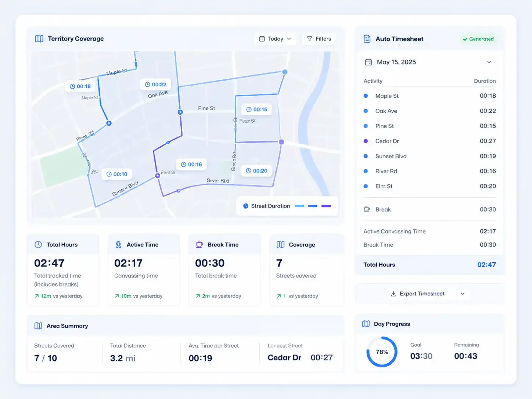The height and width of the screenshot is (399, 532).
Task: Click the blue dot next to Maple St
Action: pyautogui.click(x=366, y=96)
